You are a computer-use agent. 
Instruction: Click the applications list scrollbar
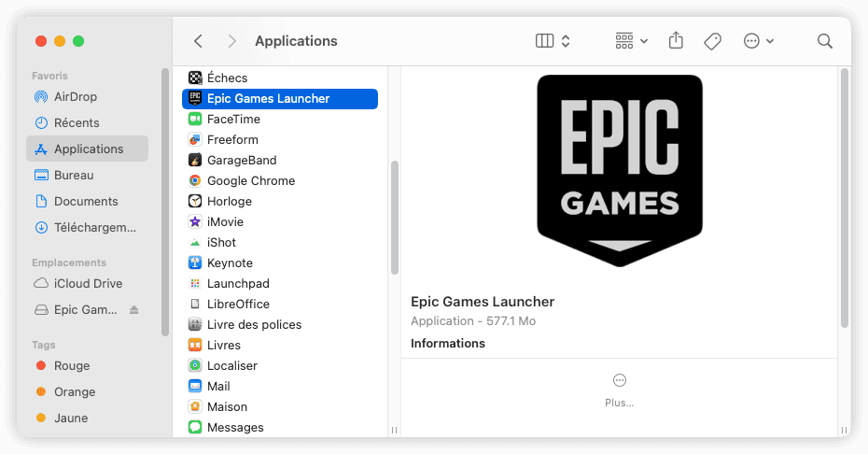tap(395, 218)
